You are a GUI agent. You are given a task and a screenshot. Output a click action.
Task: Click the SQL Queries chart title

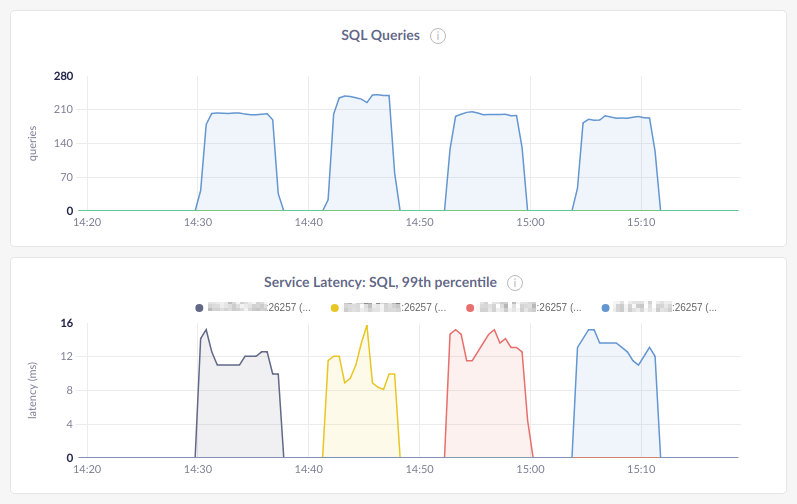pos(381,36)
